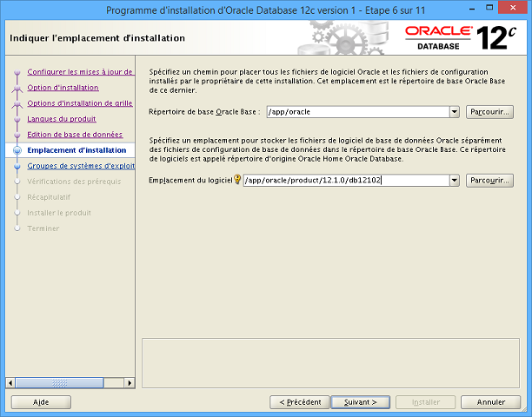Click into the /app/oracle base path field
This screenshot has width=532, height=417.
pyautogui.click(x=358, y=112)
